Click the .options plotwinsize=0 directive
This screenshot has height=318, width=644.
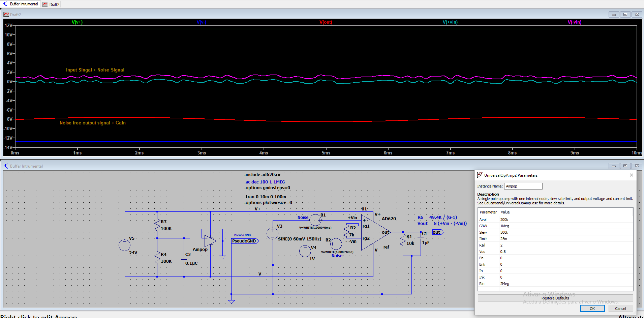point(268,203)
